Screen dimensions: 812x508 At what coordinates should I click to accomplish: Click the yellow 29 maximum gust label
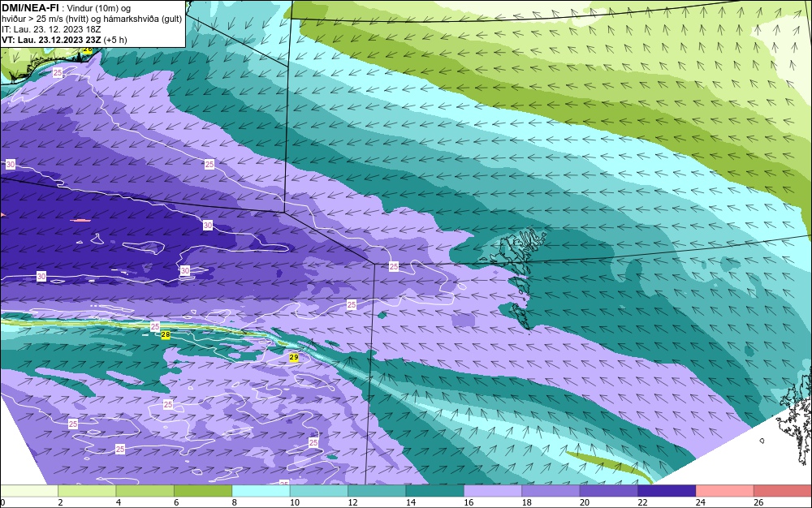pyautogui.click(x=294, y=357)
